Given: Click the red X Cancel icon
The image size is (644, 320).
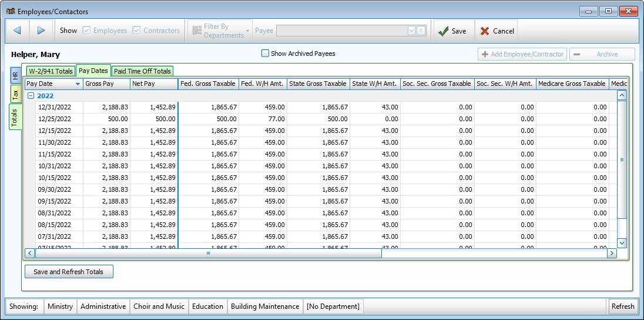Looking at the screenshot, I should [x=485, y=31].
